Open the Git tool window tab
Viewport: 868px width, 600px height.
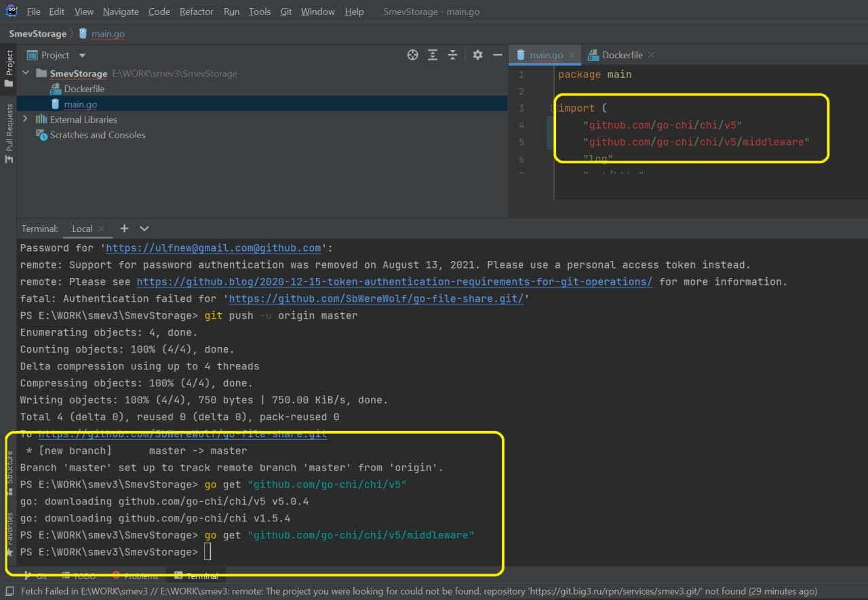(35, 576)
